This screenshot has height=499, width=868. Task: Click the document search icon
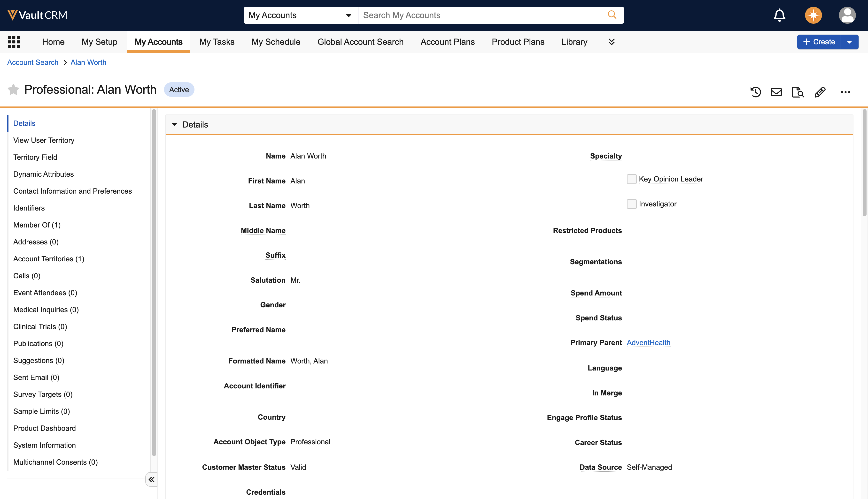click(798, 92)
